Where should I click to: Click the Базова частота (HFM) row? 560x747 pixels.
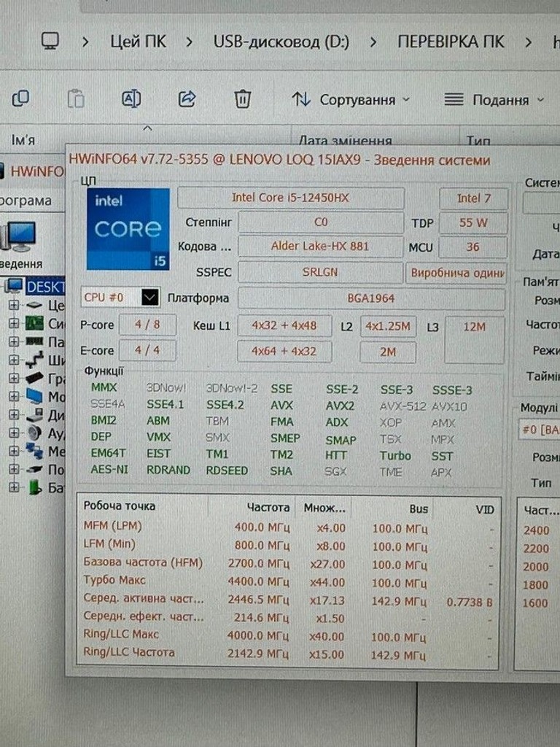(x=288, y=564)
